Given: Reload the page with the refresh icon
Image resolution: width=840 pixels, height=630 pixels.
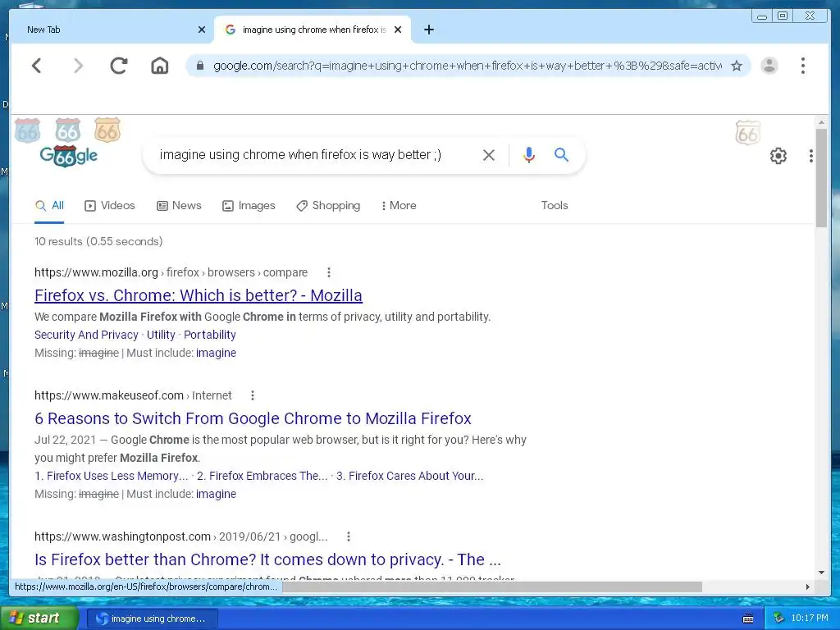Looking at the screenshot, I should [119, 66].
